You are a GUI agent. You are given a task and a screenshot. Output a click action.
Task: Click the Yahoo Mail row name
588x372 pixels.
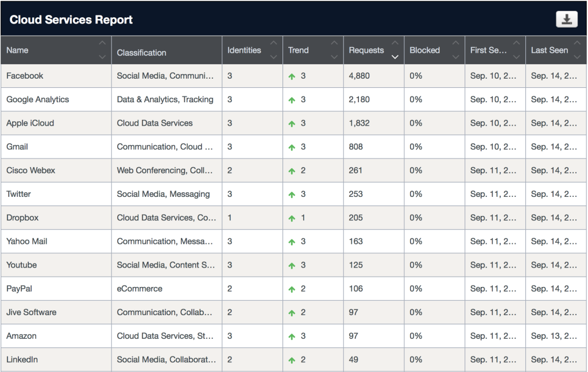click(26, 241)
